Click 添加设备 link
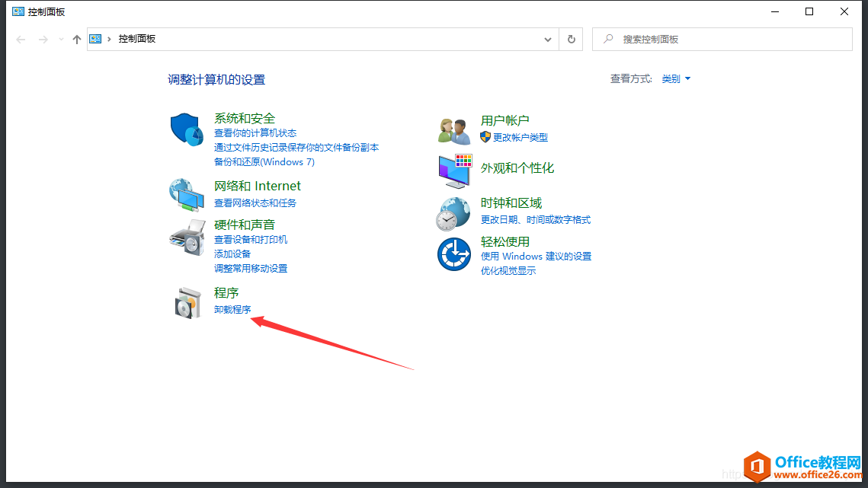This screenshot has height=488, width=868. coord(232,254)
